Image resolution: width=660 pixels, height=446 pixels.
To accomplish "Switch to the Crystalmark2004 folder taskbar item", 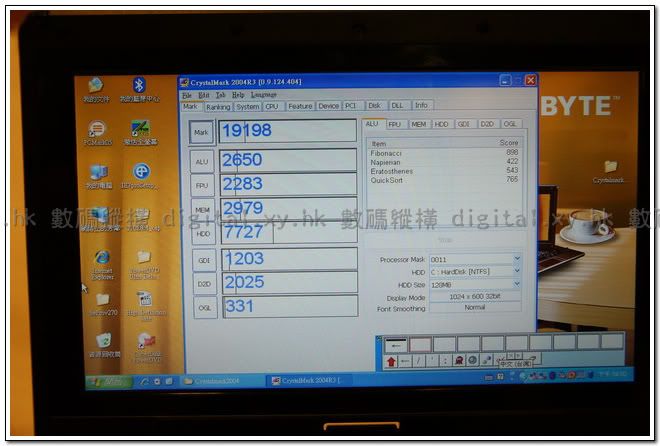I will tap(222, 381).
